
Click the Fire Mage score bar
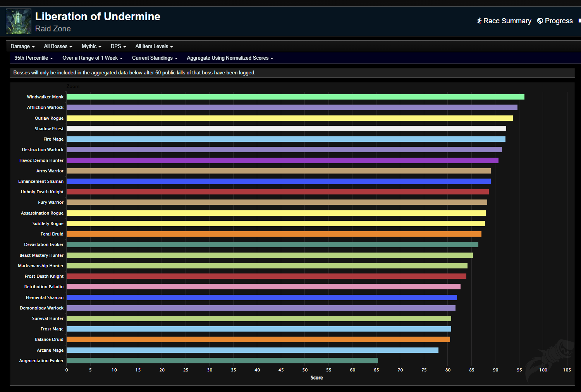(286, 139)
